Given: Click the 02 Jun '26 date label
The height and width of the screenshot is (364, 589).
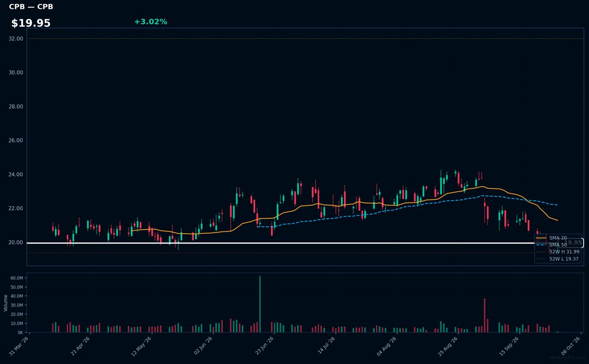Looking at the screenshot, I should coord(204,346).
